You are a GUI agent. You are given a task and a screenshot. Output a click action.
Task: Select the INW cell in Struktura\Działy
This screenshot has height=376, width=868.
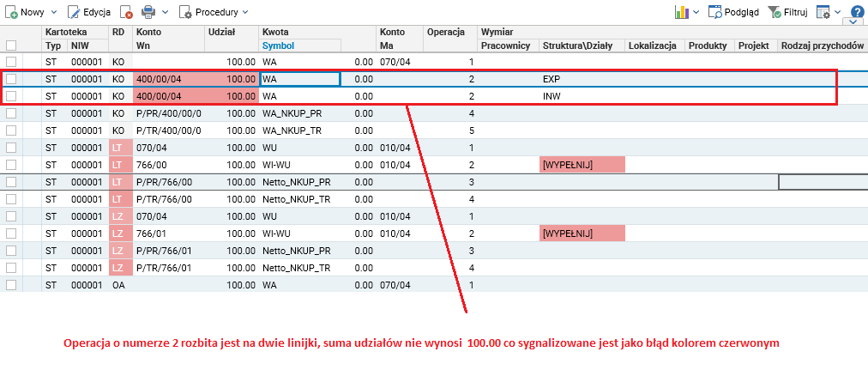[582, 96]
